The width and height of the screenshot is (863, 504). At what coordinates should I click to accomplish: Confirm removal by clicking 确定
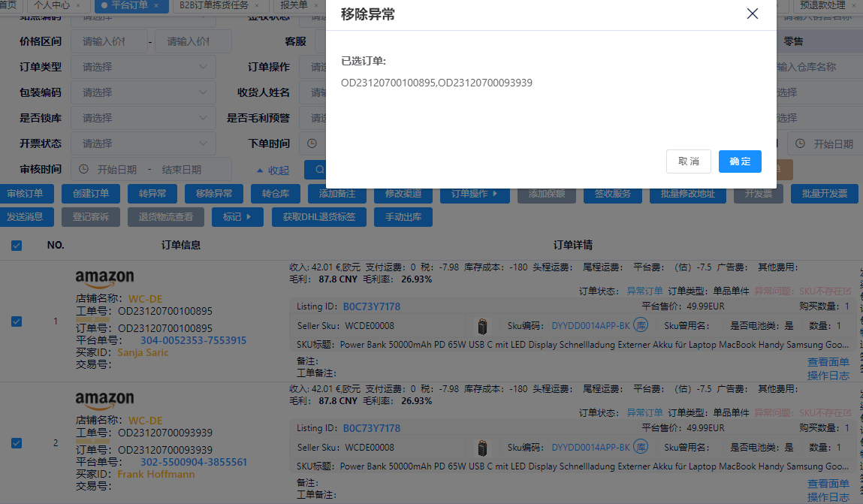coord(739,161)
